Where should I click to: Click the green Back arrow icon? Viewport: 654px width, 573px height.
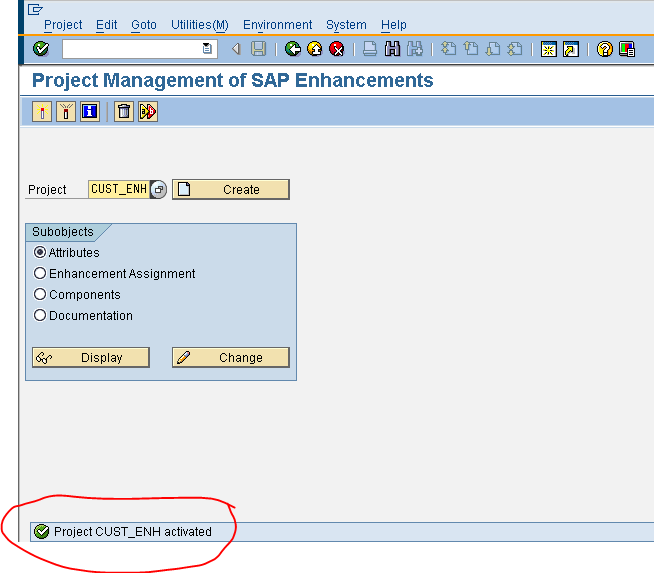click(x=293, y=49)
